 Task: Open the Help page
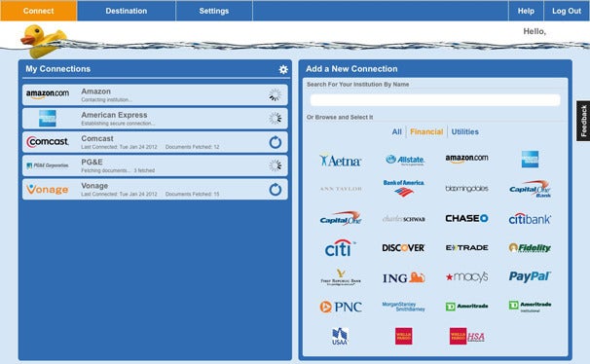tap(526, 11)
